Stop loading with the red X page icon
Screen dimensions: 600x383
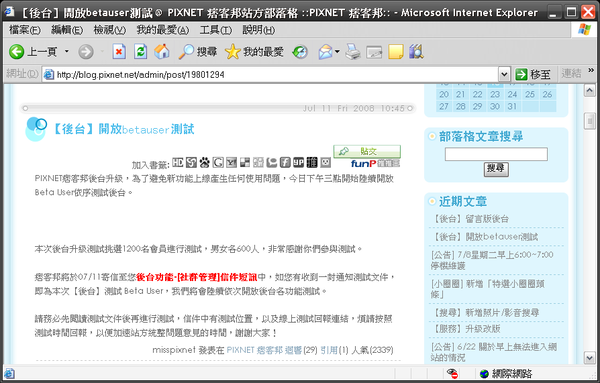(119, 52)
